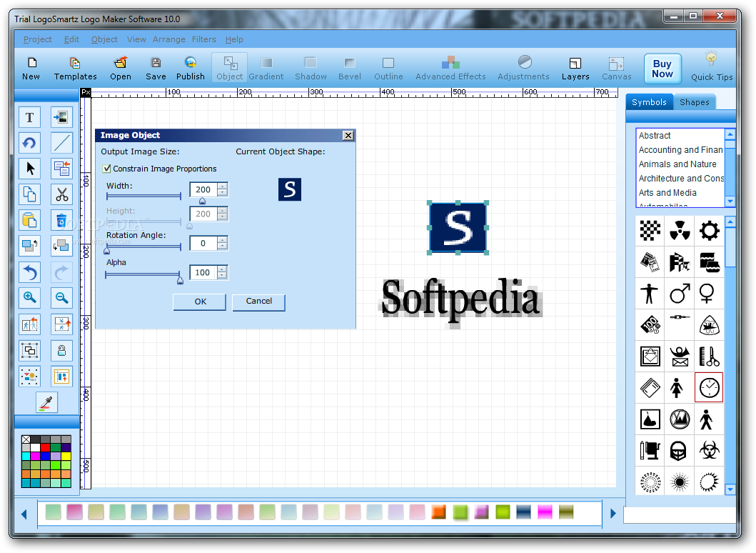Viewport: 756px width, 553px height.
Task: Choose the arrow selection tool
Action: click(x=29, y=169)
